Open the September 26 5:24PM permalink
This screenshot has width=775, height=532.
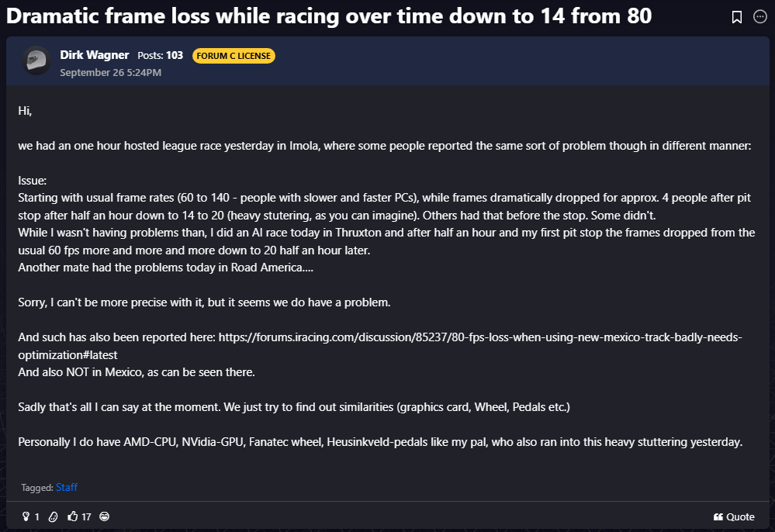[x=110, y=73]
